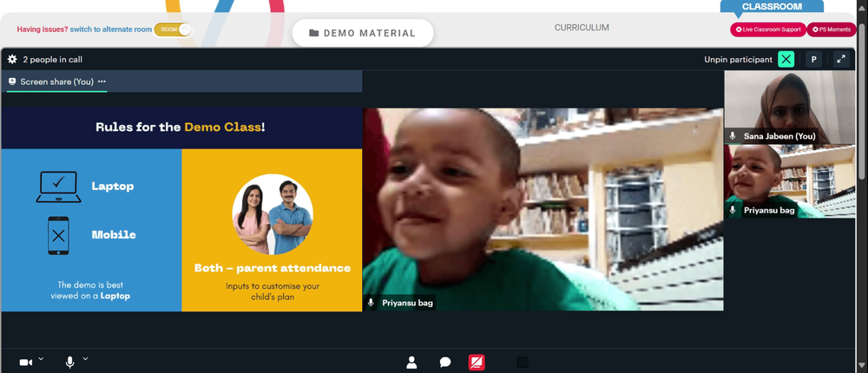Screen dimensions: 868x373
Task: Click the dark square icon in bottom bar
Action: point(523,363)
